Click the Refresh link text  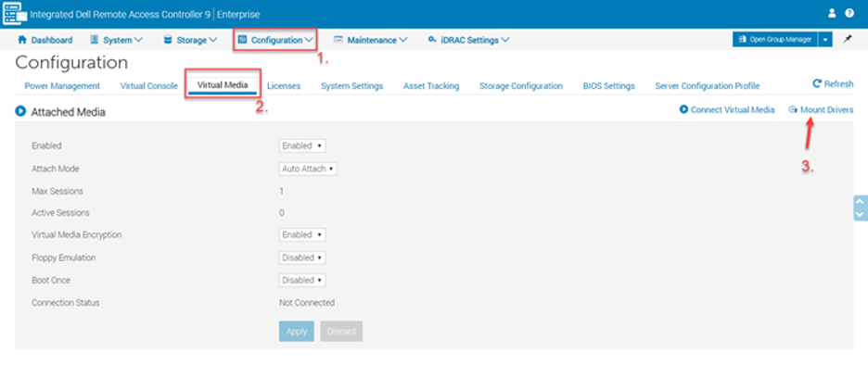click(838, 84)
